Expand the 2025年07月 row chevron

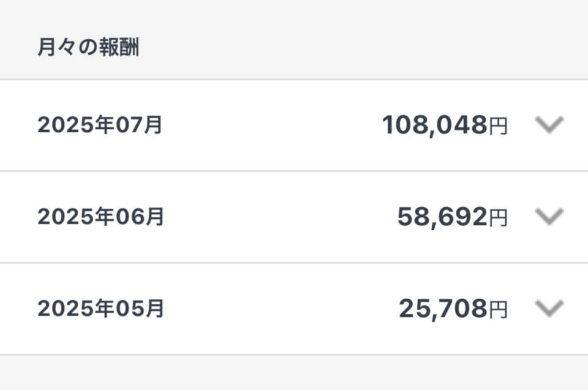point(549,125)
